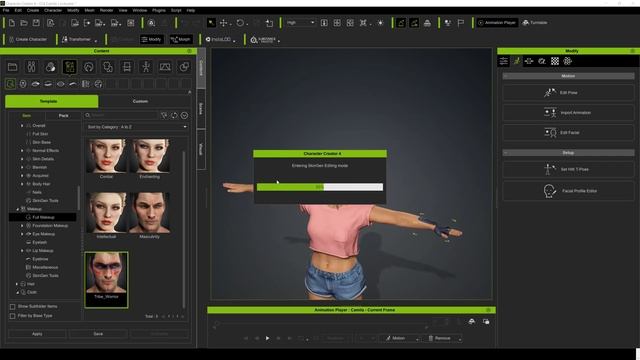Image resolution: width=640 pixels, height=360 pixels.
Task: Click the refresh icon beside search field
Action: (x=174, y=116)
